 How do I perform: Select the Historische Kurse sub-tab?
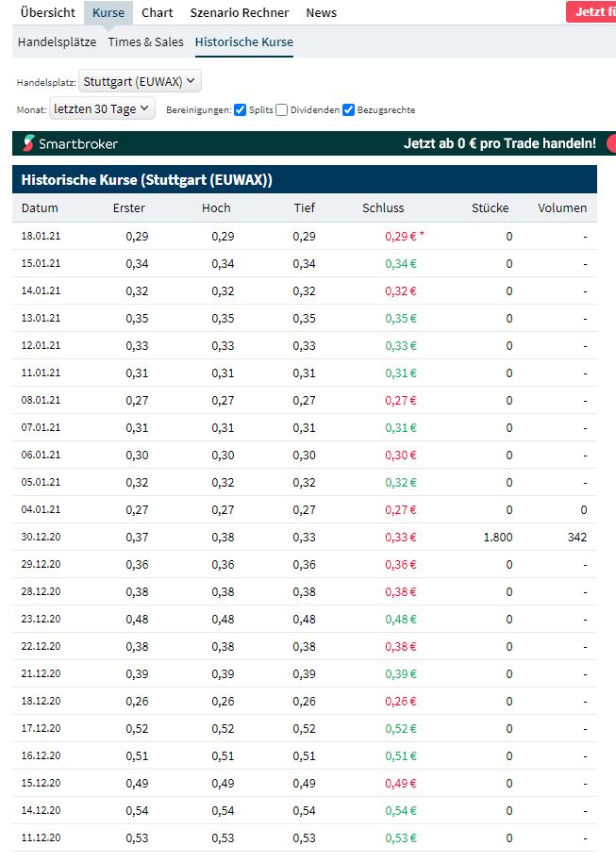tap(243, 42)
